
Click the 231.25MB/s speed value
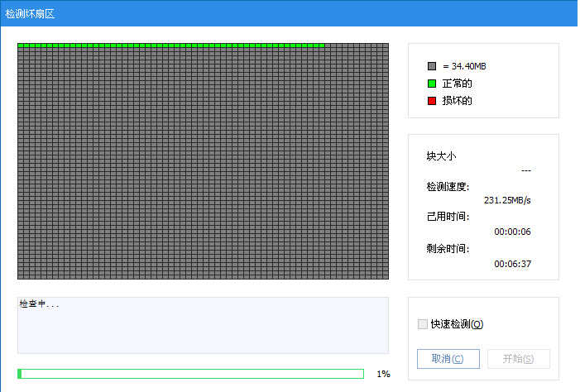(x=507, y=200)
